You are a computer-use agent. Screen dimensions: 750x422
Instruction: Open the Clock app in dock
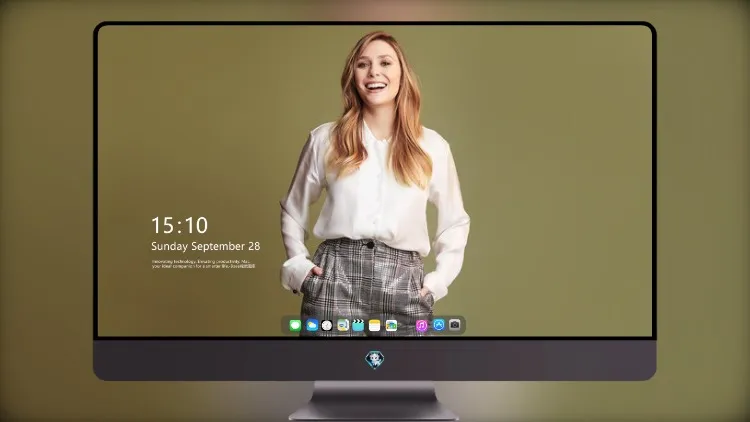[327, 325]
